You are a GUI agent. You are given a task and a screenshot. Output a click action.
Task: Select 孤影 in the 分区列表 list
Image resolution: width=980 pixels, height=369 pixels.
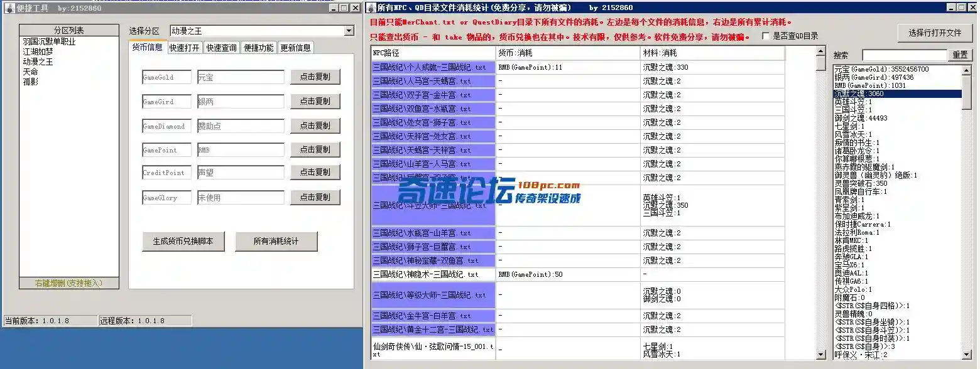pos(30,82)
